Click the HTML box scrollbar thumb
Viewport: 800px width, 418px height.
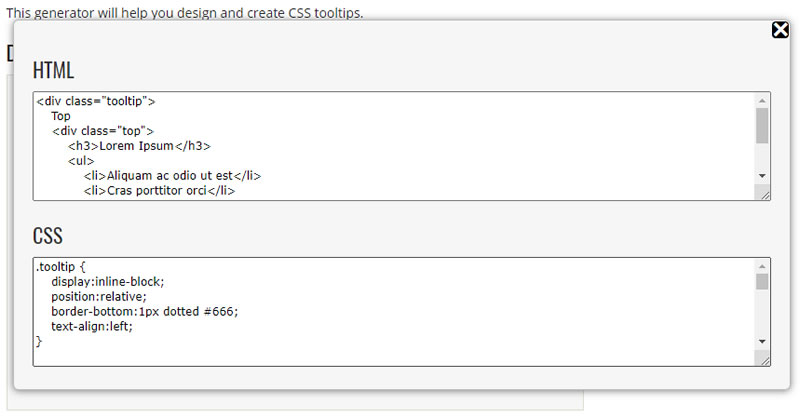click(x=762, y=126)
